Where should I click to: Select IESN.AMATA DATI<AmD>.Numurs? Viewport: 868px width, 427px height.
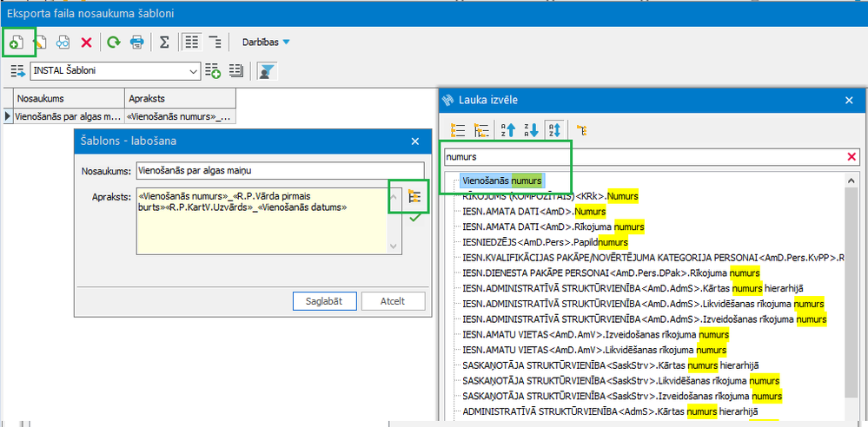click(534, 211)
